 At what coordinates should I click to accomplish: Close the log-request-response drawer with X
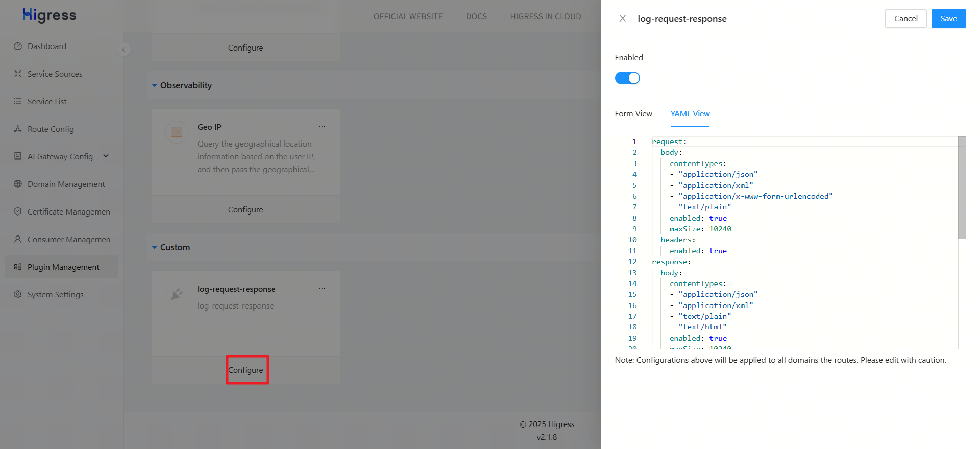(623, 18)
